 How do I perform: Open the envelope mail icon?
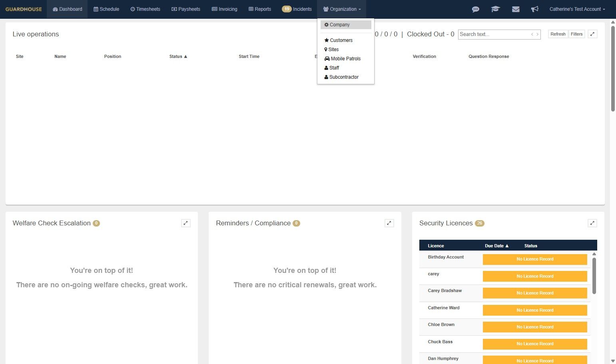click(516, 9)
